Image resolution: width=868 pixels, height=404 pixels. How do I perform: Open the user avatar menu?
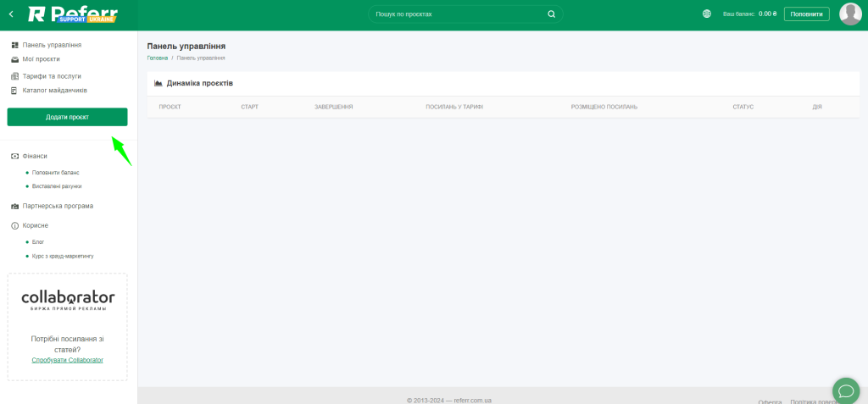tap(849, 14)
